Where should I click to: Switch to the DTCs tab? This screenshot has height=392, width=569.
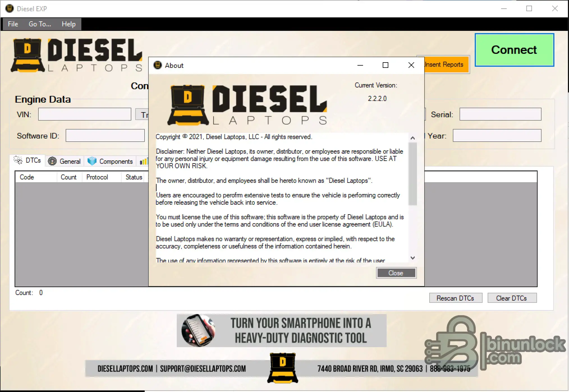coord(28,160)
